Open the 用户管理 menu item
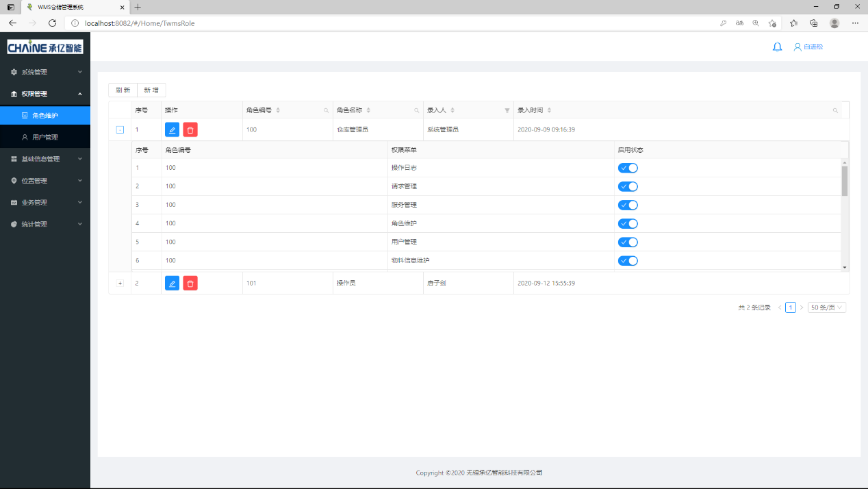This screenshot has height=489, width=868. coord(45,137)
